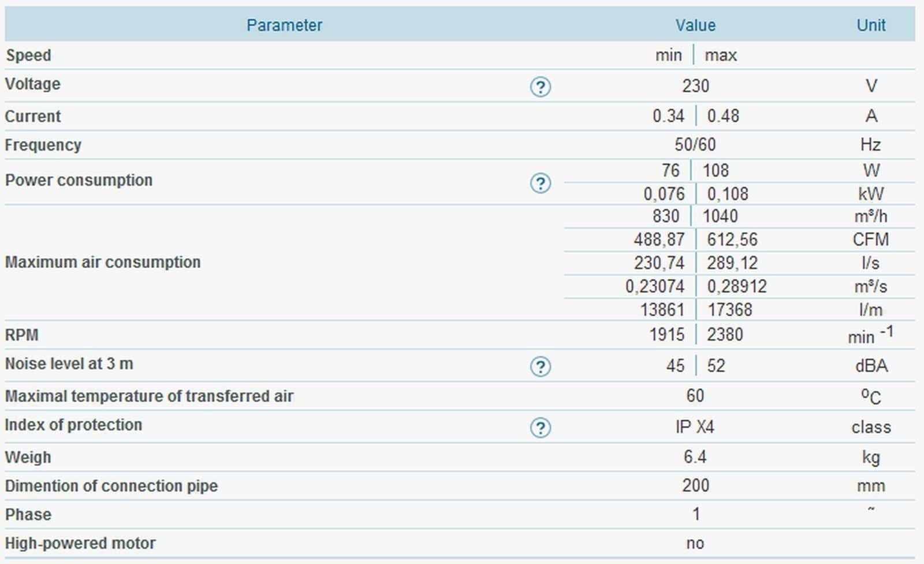Screen dimensions: 924x564
Task: Click the 230 voltage value
Action: point(695,86)
